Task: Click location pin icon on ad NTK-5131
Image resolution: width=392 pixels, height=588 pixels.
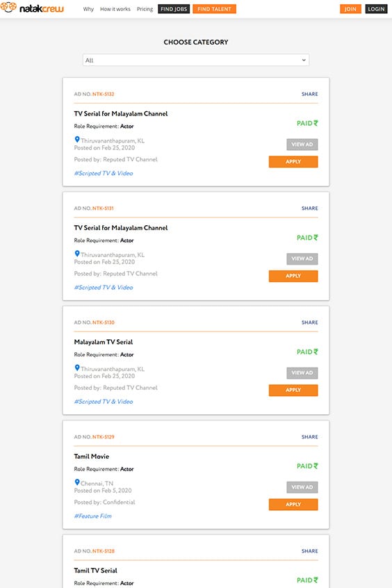Action: point(77,254)
